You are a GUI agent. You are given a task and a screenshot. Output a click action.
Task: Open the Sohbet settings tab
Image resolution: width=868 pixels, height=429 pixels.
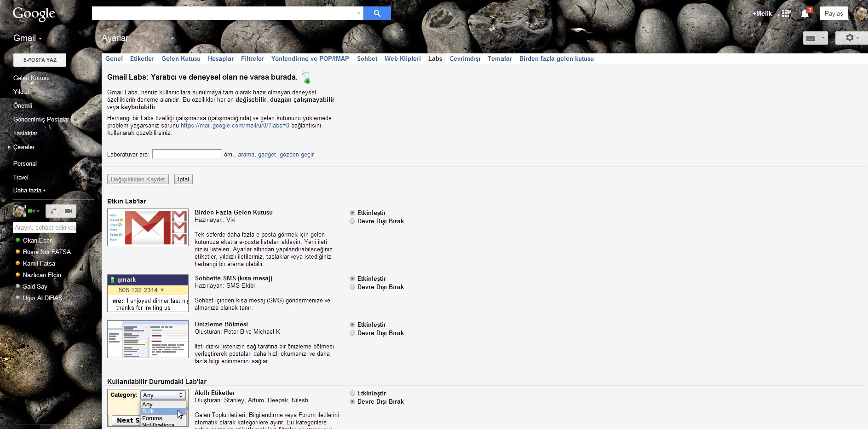pos(367,58)
